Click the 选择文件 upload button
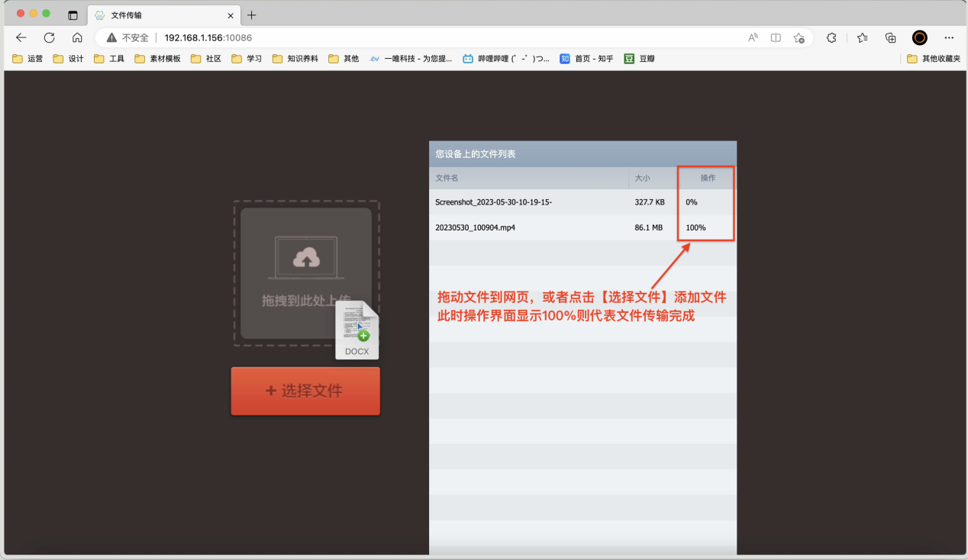 [305, 391]
